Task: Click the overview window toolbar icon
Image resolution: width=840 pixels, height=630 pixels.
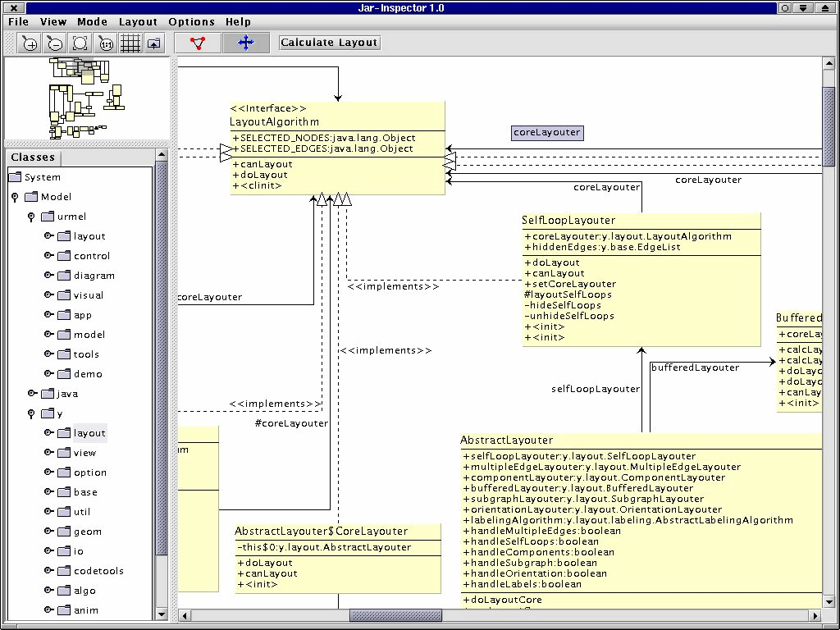Action: tap(154, 43)
